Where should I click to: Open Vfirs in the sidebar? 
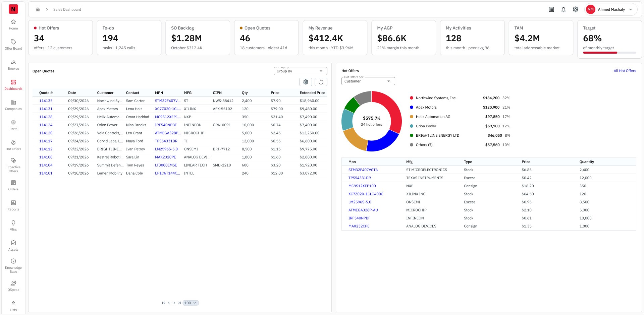click(x=13, y=226)
